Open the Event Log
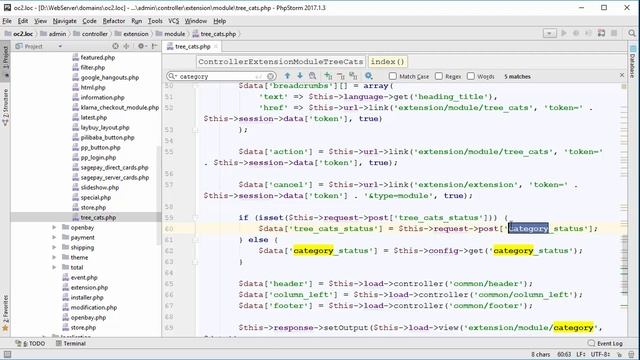The height and width of the screenshot is (360, 640). pos(605,343)
